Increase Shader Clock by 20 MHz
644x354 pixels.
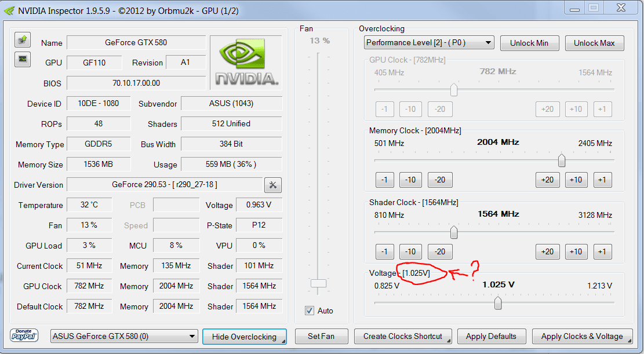[547, 252]
